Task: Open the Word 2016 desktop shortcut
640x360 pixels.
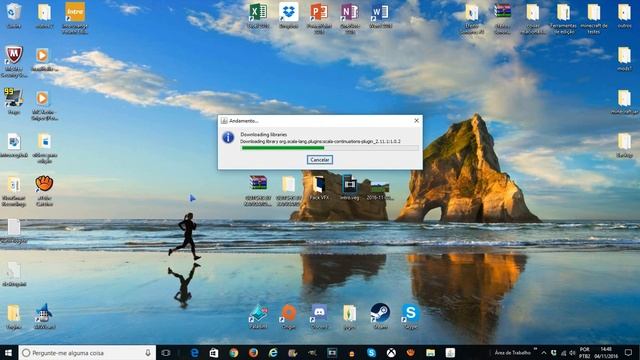Action: pyautogui.click(x=380, y=16)
